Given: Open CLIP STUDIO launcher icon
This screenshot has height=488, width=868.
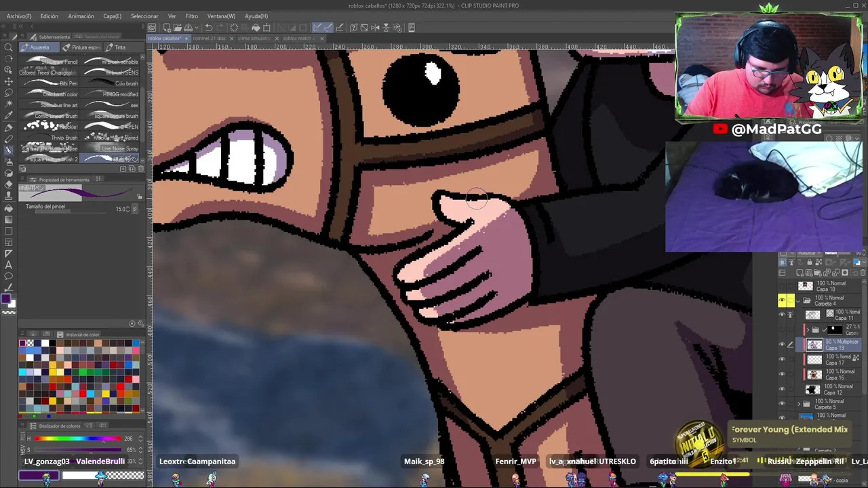Looking at the screenshot, I should pos(152,28).
